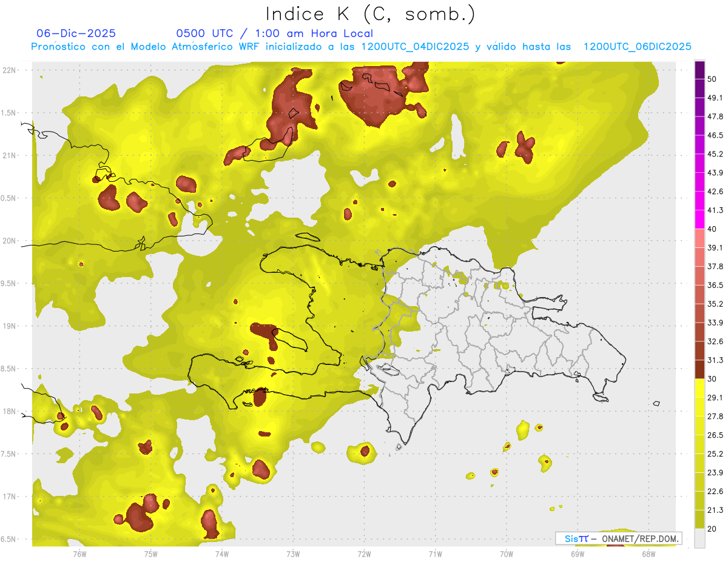728x562 pixels.
Task: Click the 35.2 legend value label
Action: point(715,304)
